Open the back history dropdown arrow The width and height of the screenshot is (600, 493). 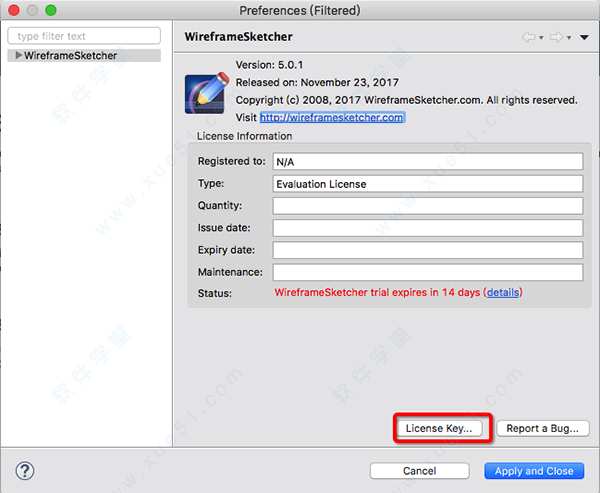click(x=541, y=38)
